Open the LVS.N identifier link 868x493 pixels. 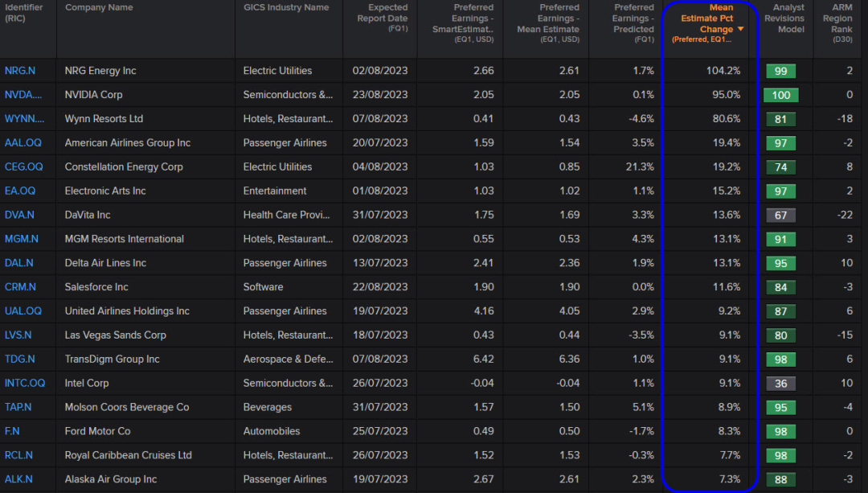click(18, 335)
